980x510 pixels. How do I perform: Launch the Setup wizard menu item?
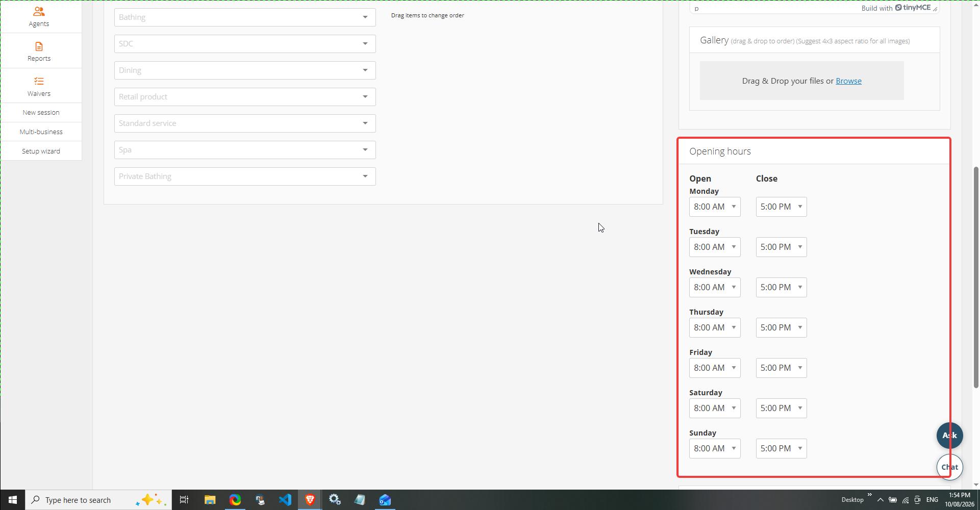pos(41,151)
